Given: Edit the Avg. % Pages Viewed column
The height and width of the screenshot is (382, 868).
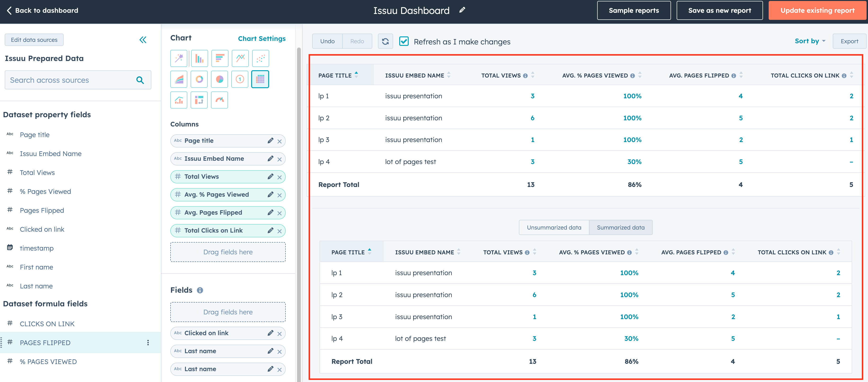Looking at the screenshot, I should [x=270, y=195].
